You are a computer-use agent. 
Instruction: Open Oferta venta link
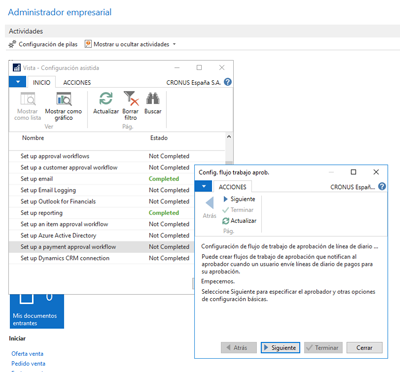[x=27, y=354]
